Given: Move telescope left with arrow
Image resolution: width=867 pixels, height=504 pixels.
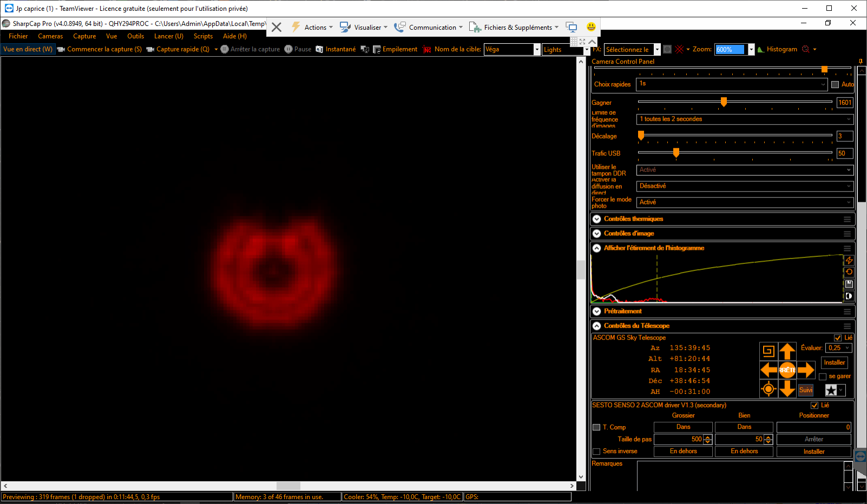Looking at the screenshot, I should click(769, 370).
